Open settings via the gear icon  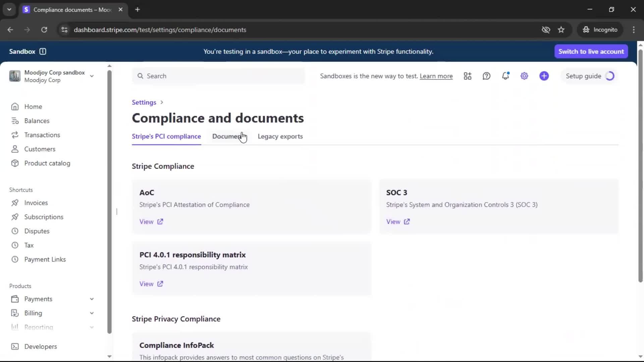(524, 76)
